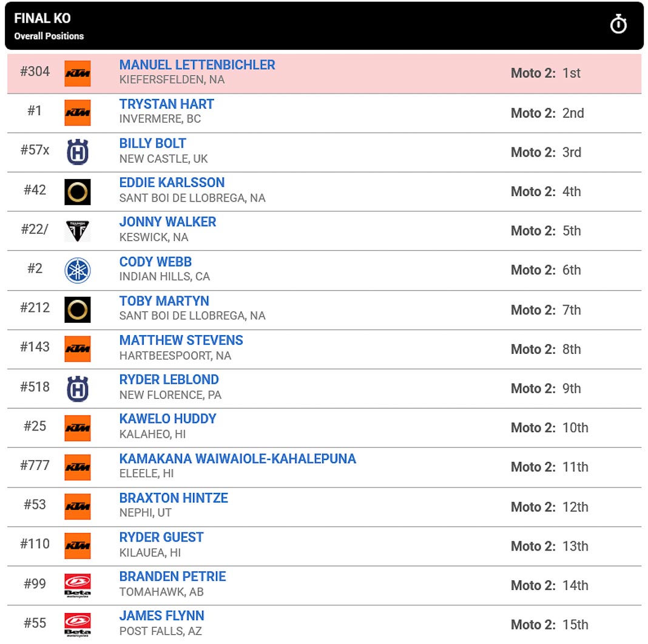Click Ryder Guest's number #110
Image resolution: width=648 pixels, height=644 pixels.
pyautogui.click(x=35, y=544)
